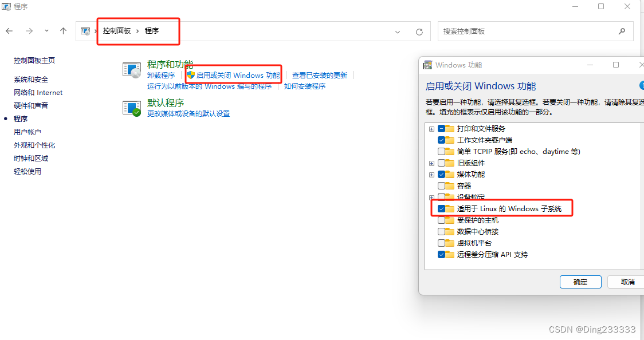Open 用户帐户 category

[x=27, y=132]
